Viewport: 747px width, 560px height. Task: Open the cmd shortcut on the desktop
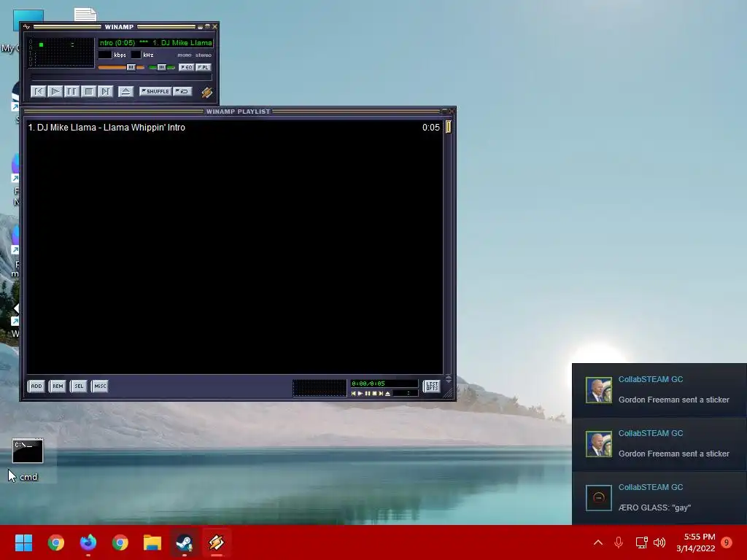pyautogui.click(x=27, y=459)
